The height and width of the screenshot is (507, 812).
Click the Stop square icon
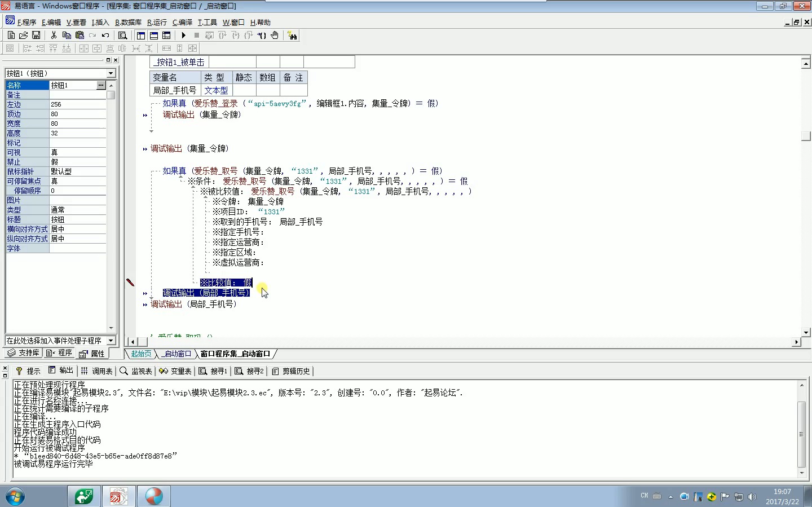coord(196,35)
